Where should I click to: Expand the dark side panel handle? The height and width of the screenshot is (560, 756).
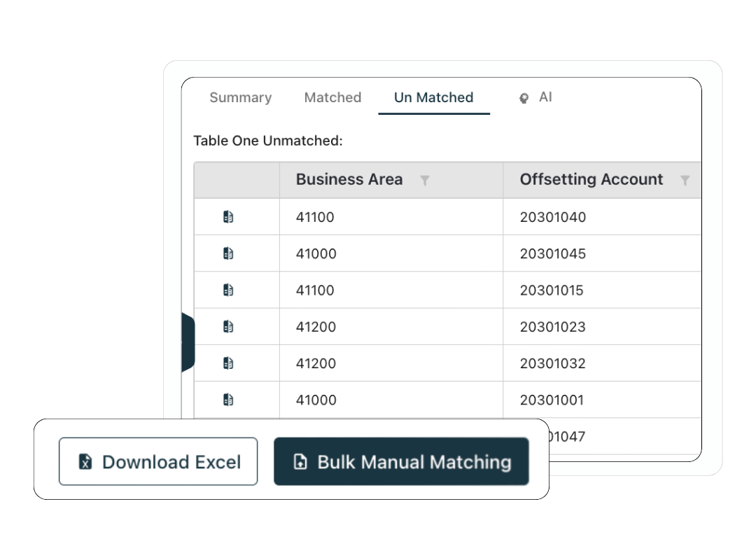pyautogui.click(x=188, y=342)
